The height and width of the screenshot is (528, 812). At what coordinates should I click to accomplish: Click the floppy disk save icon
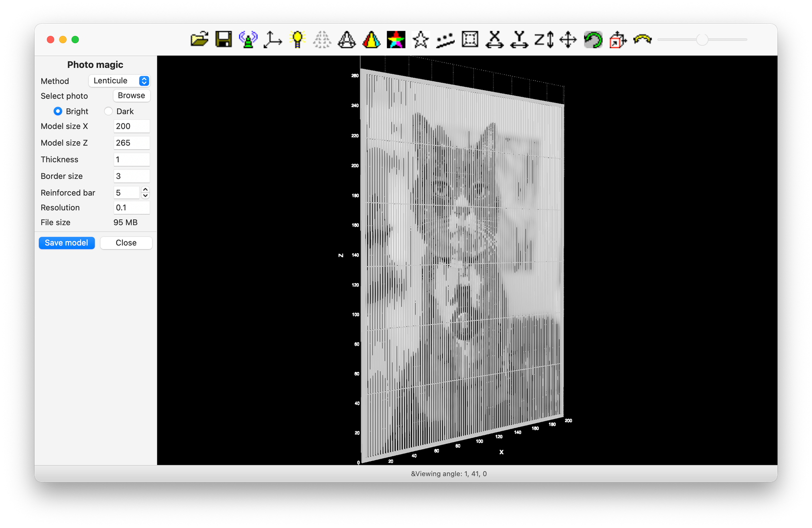point(224,39)
